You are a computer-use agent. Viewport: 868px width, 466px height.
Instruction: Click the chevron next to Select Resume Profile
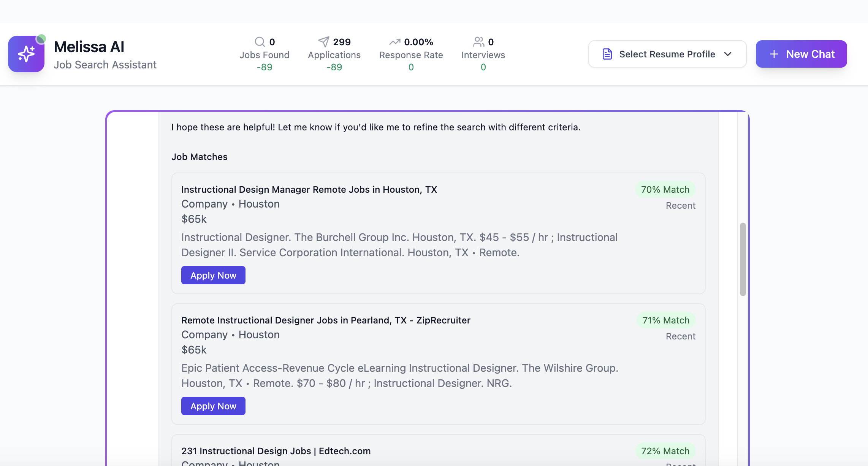click(728, 54)
